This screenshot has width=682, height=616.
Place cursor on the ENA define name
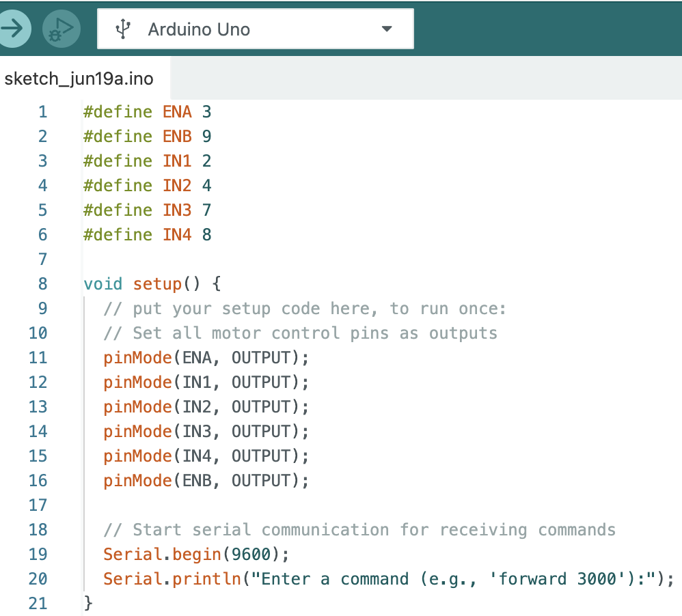(x=177, y=112)
